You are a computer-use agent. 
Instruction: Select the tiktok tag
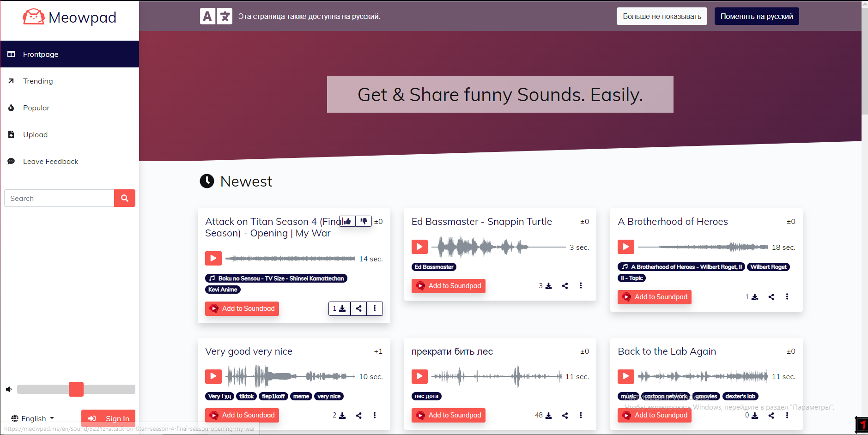(247, 396)
